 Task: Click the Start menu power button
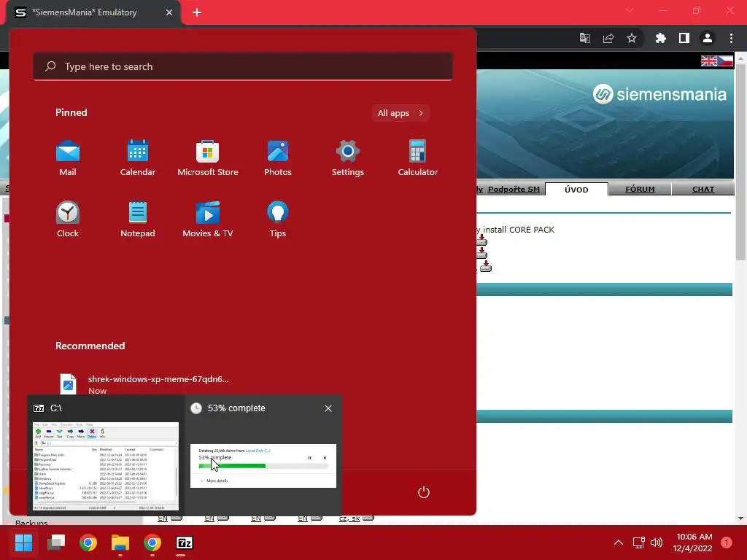point(424,492)
